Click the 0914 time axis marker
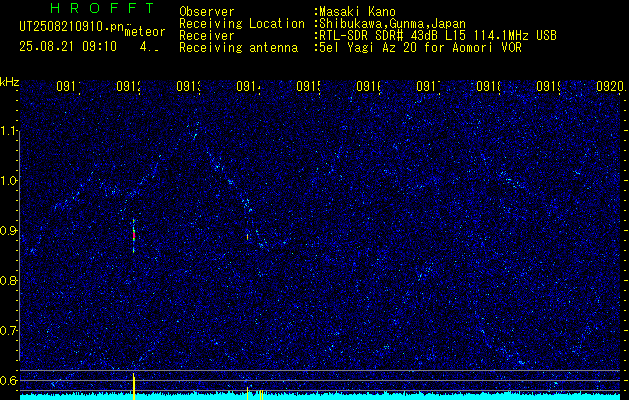The width and height of the screenshot is (629, 400). pyautogui.click(x=248, y=86)
